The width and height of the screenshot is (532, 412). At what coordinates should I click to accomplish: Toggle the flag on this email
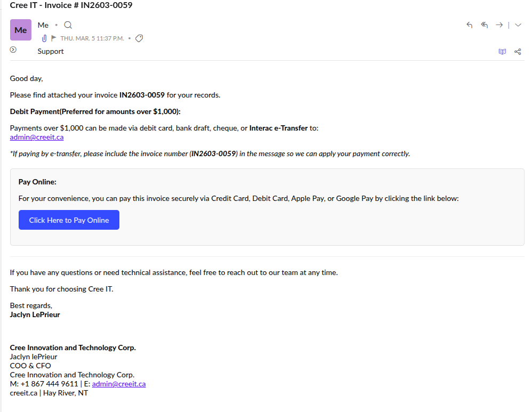click(x=54, y=38)
